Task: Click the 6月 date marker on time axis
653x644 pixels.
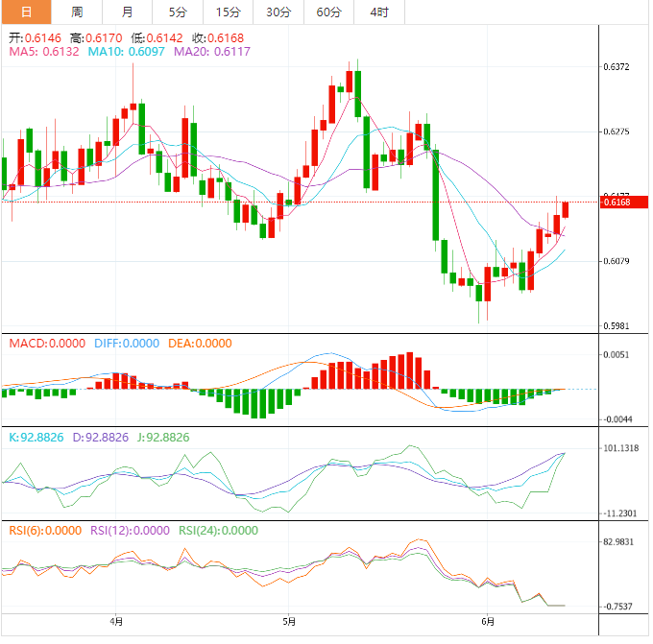Action: click(488, 621)
